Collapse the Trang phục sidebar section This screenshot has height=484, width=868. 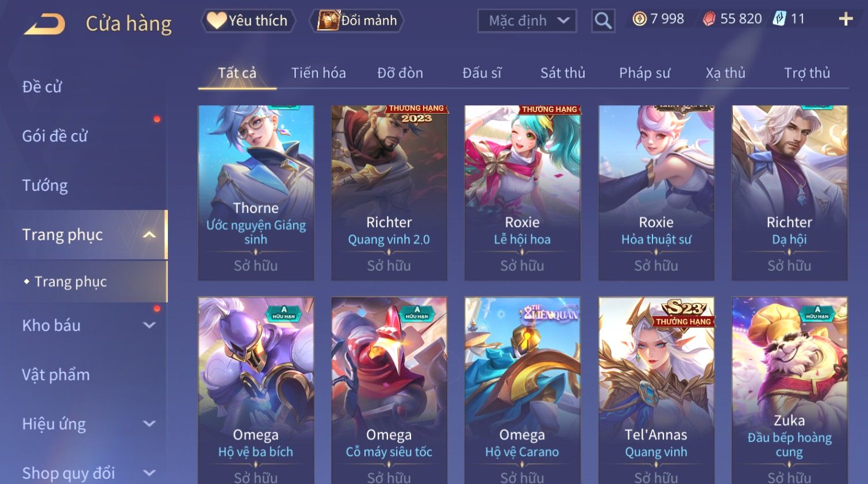tap(149, 235)
